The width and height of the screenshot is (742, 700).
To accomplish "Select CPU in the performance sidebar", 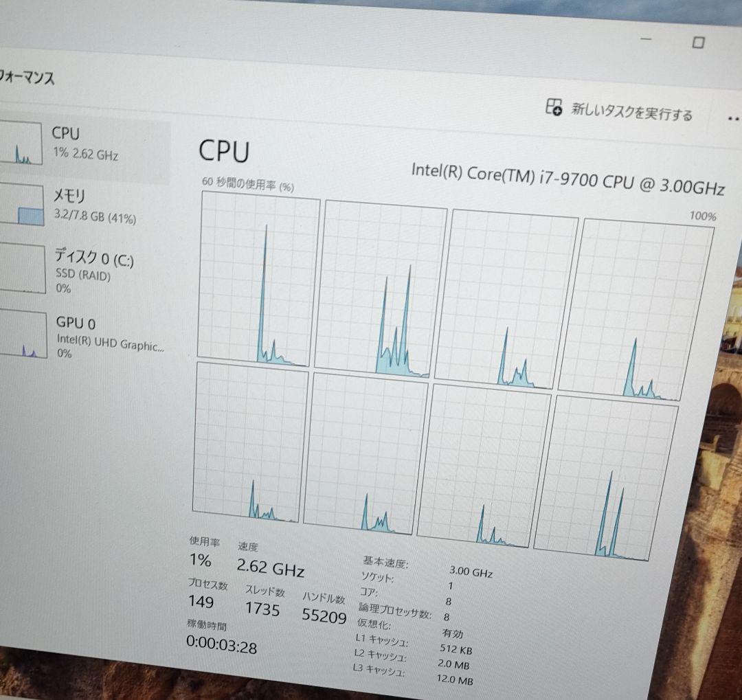I will click(82, 144).
